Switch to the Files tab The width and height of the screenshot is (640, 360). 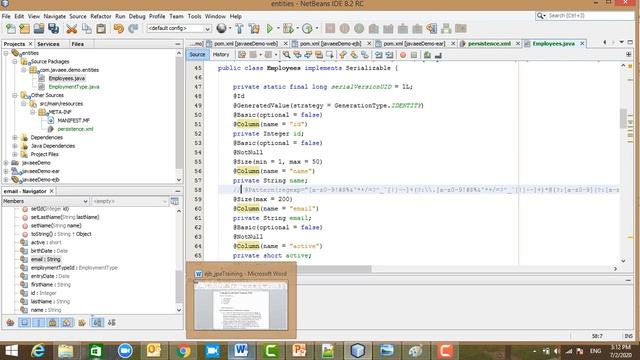78,44
